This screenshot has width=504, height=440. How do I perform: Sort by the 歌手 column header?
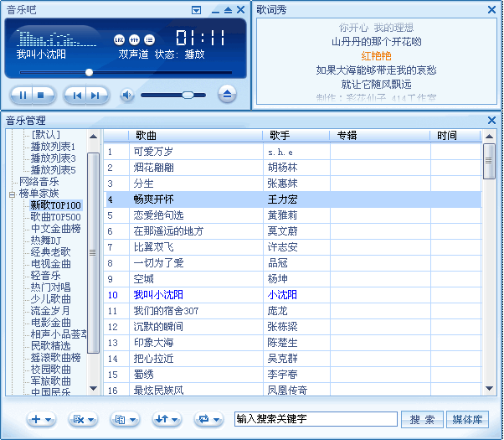296,136
